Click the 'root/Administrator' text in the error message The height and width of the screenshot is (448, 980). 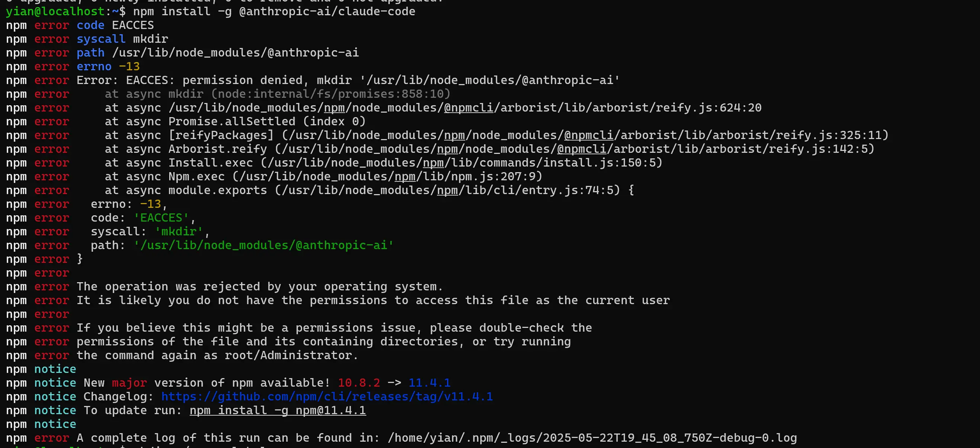tap(288, 355)
